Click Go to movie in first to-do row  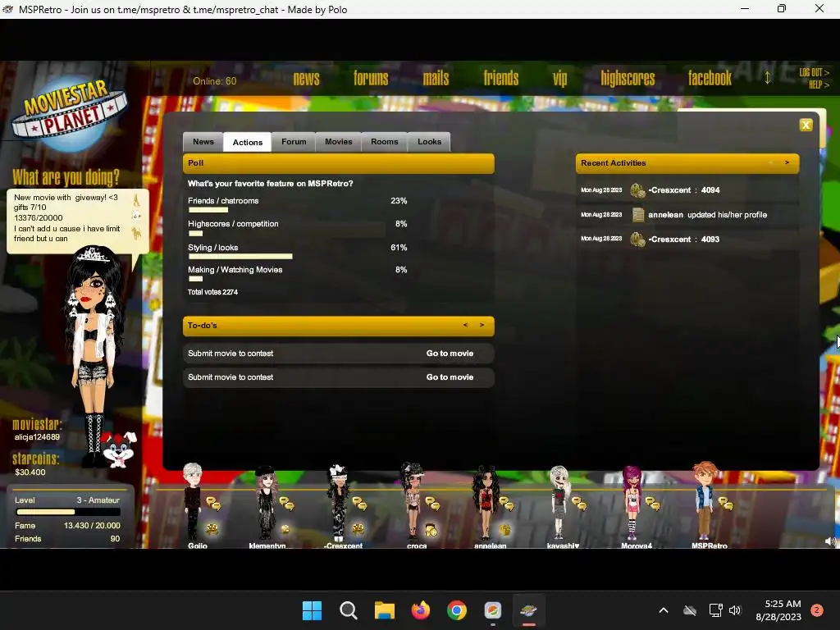(450, 354)
